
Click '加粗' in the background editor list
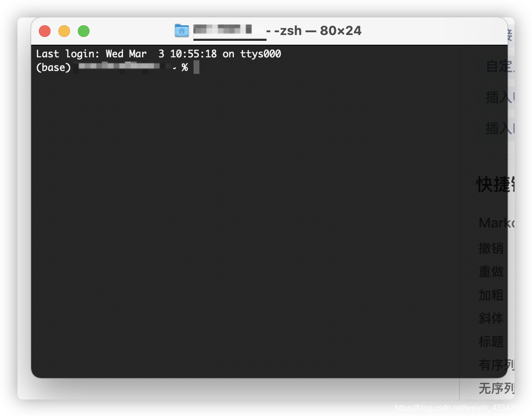tap(491, 295)
